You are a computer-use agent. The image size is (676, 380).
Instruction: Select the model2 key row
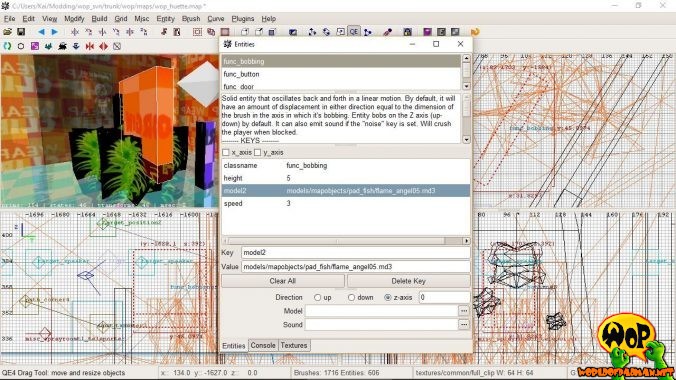click(346, 191)
